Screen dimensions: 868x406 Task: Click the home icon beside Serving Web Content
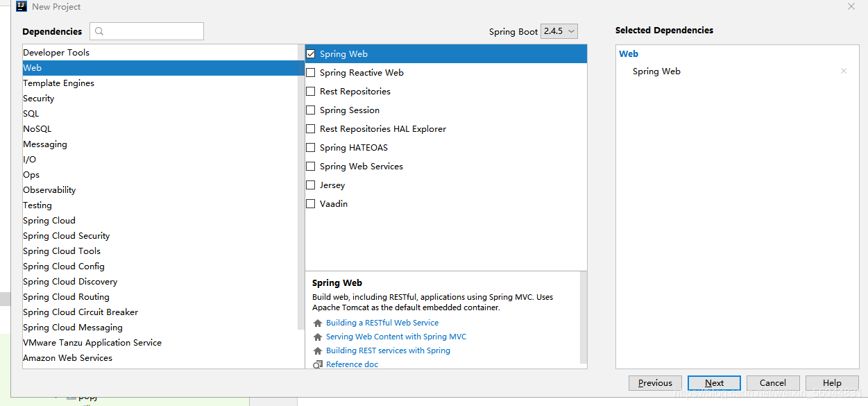tap(318, 337)
